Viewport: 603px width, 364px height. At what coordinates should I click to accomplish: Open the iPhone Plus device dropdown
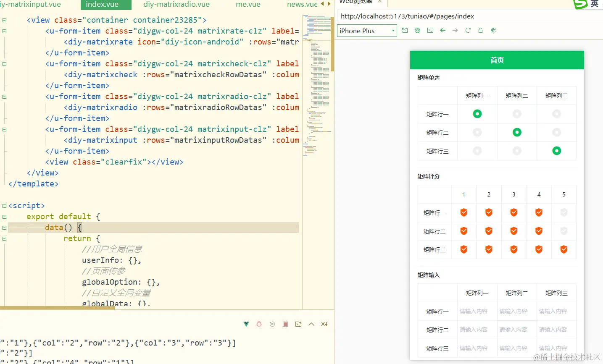[x=367, y=31]
